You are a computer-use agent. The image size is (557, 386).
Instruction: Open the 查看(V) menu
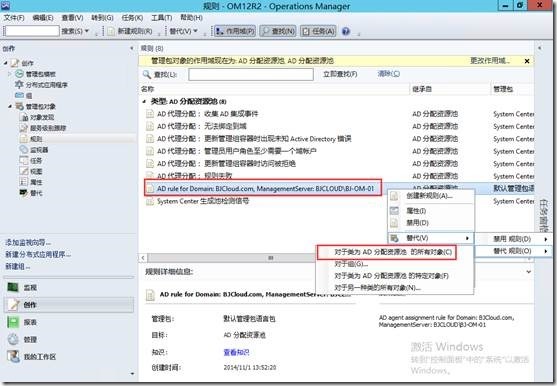[x=72, y=18]
